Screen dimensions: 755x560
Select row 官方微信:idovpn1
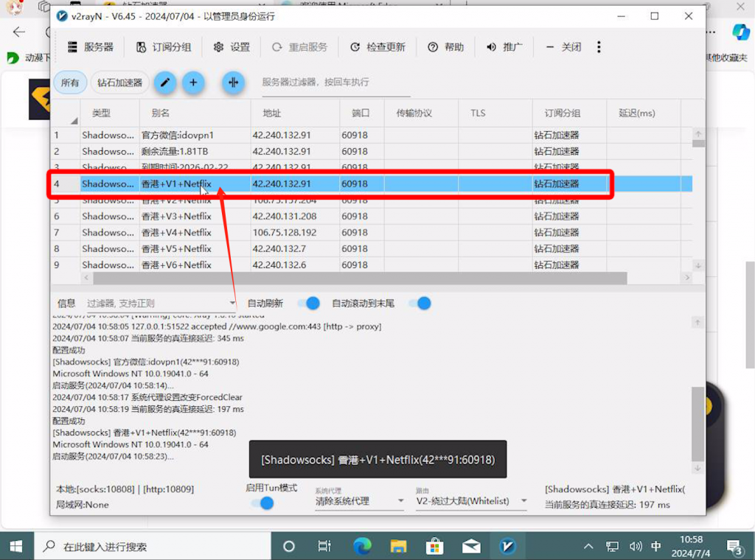(x=371, y=135)
